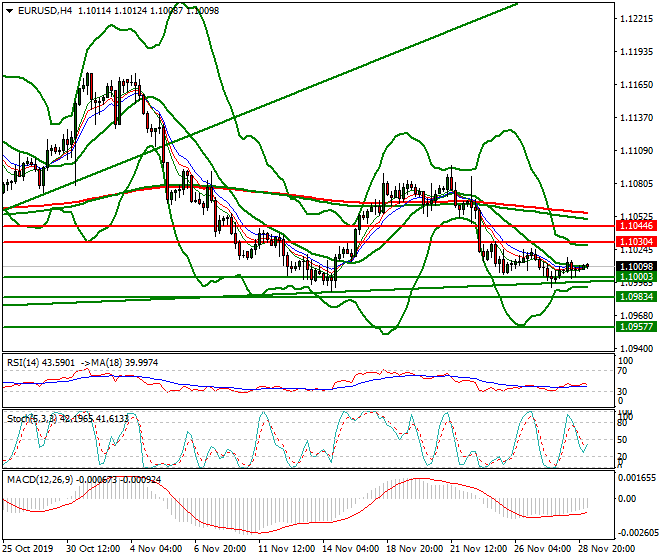Viewport: 660px width, 560px height.
Task: Click the 30 Oct 12:00 time label
Action: pyautogui.click(x=93, y=549)
